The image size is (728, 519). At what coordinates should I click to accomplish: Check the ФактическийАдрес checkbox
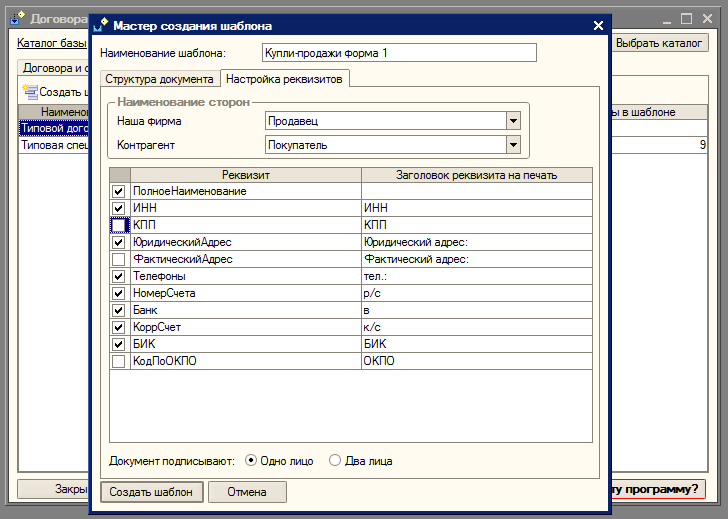119,259
